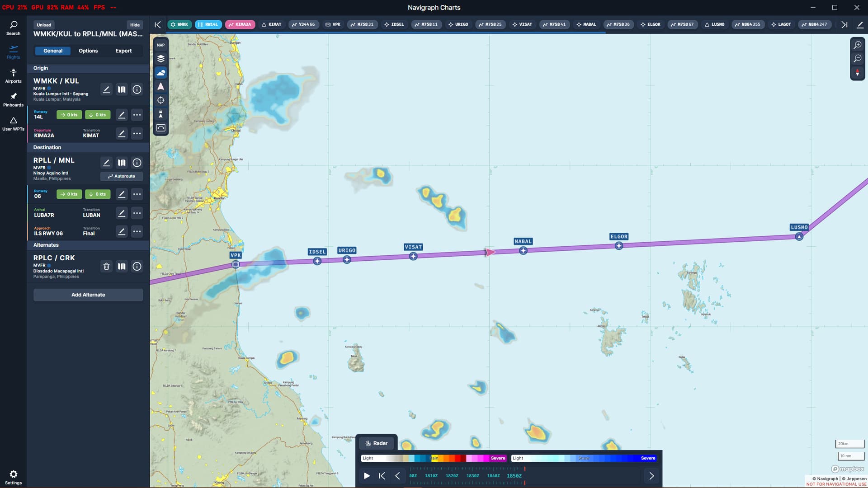Open charts library for WMKK origin
The image size is (868, 488).
click(x=122, y=89)
